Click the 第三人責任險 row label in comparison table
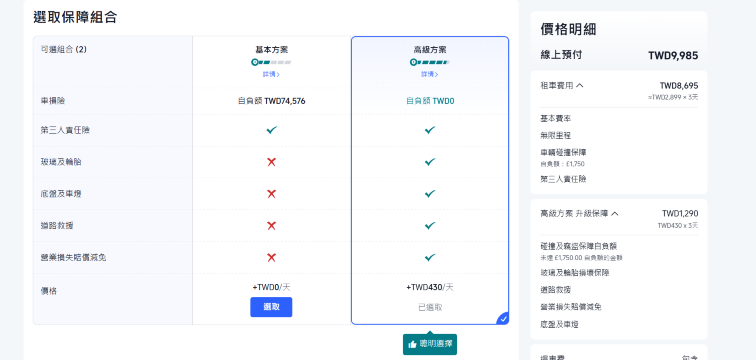The image size is (756, 360). pos(65,130)
